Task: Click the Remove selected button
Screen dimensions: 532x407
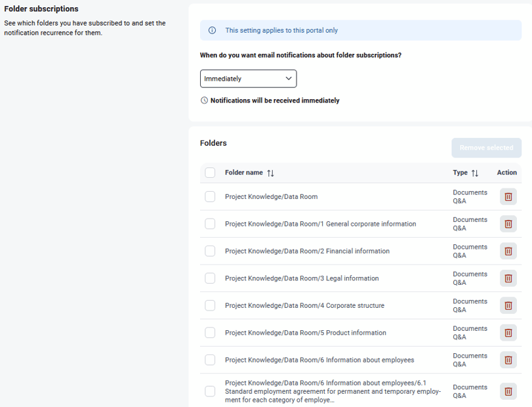Action: pos(486,148)
